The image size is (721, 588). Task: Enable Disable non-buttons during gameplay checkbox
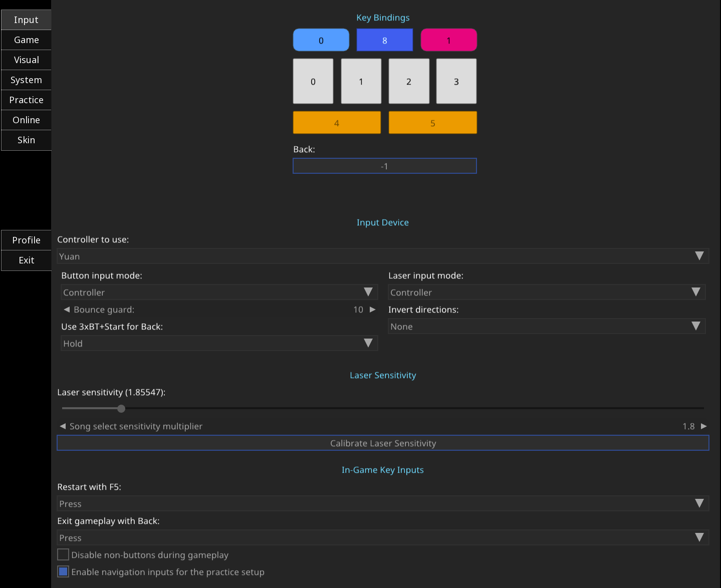[63, 554]
